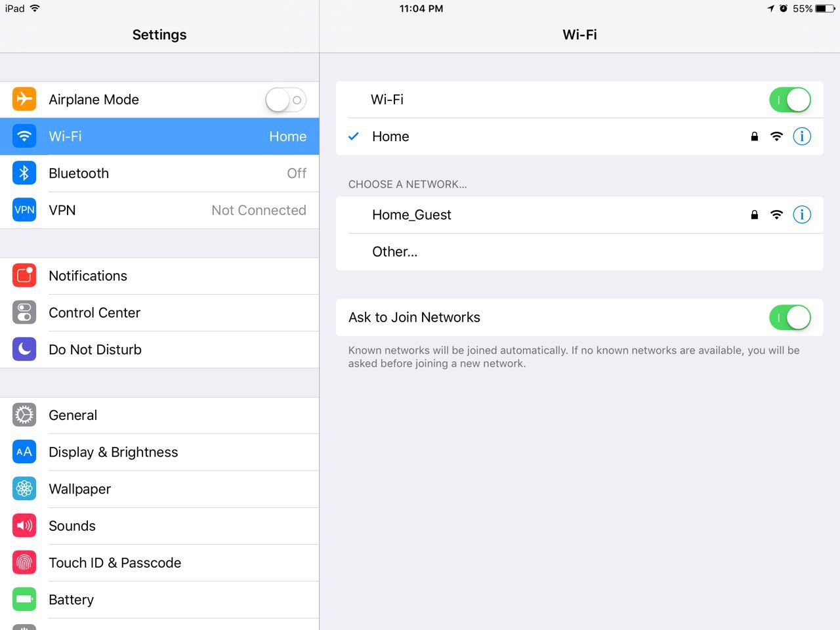Screen dimensions: 840x630
Task: Tap the Control Center icon
Action: [x=24, y=312]
